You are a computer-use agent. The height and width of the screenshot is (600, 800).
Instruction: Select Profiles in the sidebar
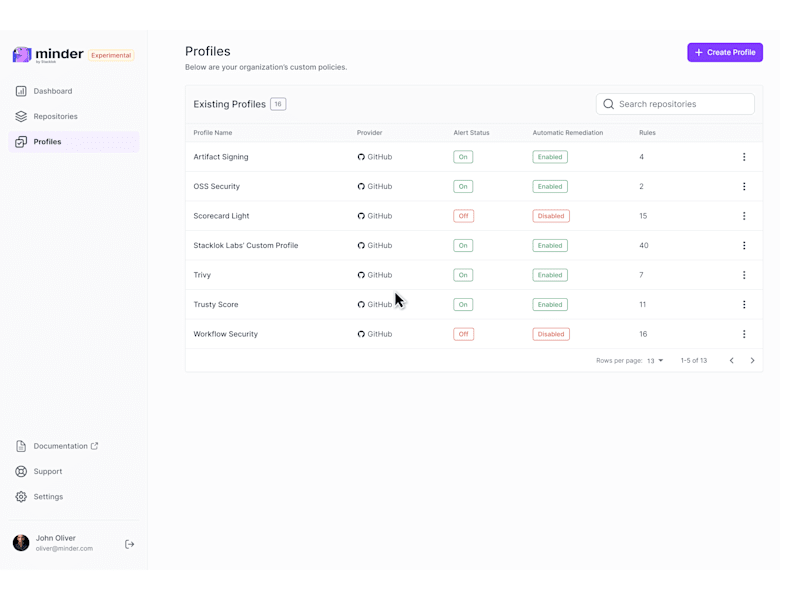click(x=74, y=142)
